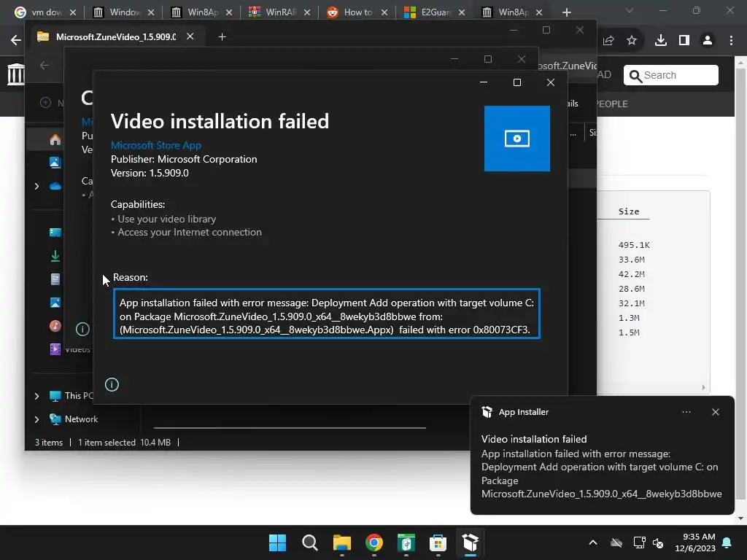
Task: Close the WinRAR Chrome tab
Action: coord(307,12)
